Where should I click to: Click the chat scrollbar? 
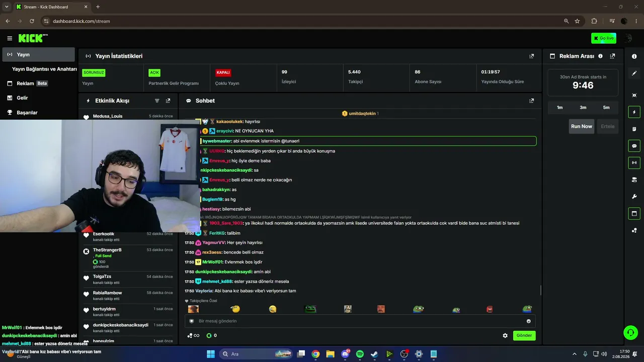[x=541, y=290]
